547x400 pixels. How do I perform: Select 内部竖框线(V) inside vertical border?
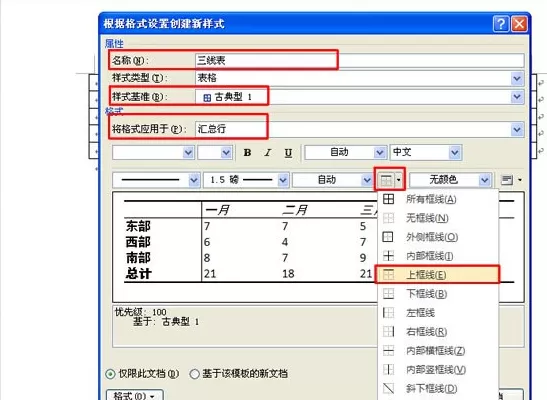[438, 369]
